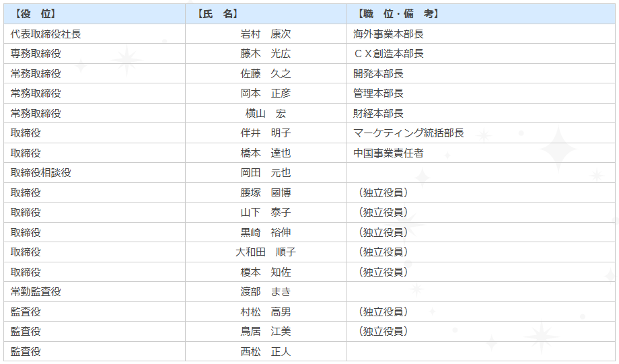Click the 取締役相談役 title cell
619x364 pixels.
[41, 173]
